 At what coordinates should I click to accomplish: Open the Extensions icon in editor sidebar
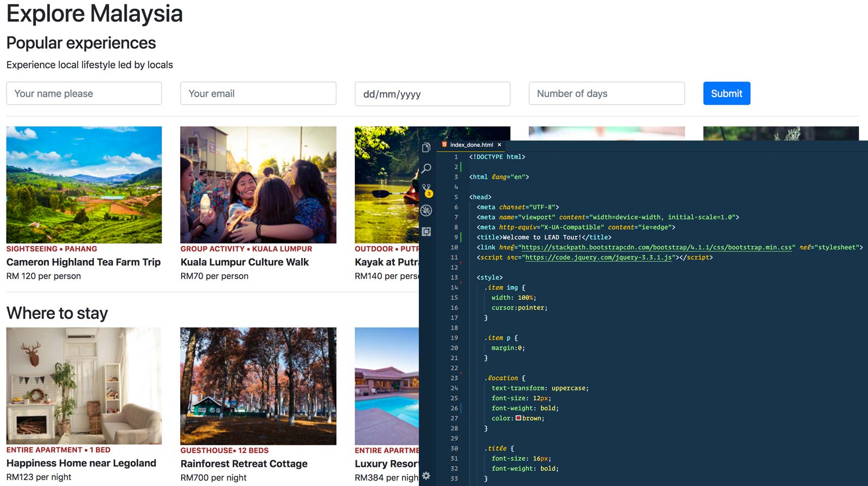[426, 231]
